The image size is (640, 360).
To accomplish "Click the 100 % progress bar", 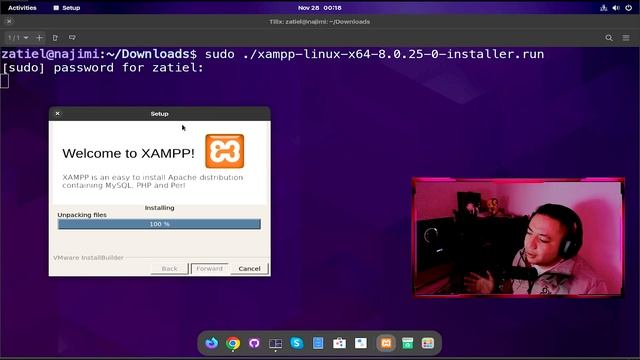I will pos(159,224).
